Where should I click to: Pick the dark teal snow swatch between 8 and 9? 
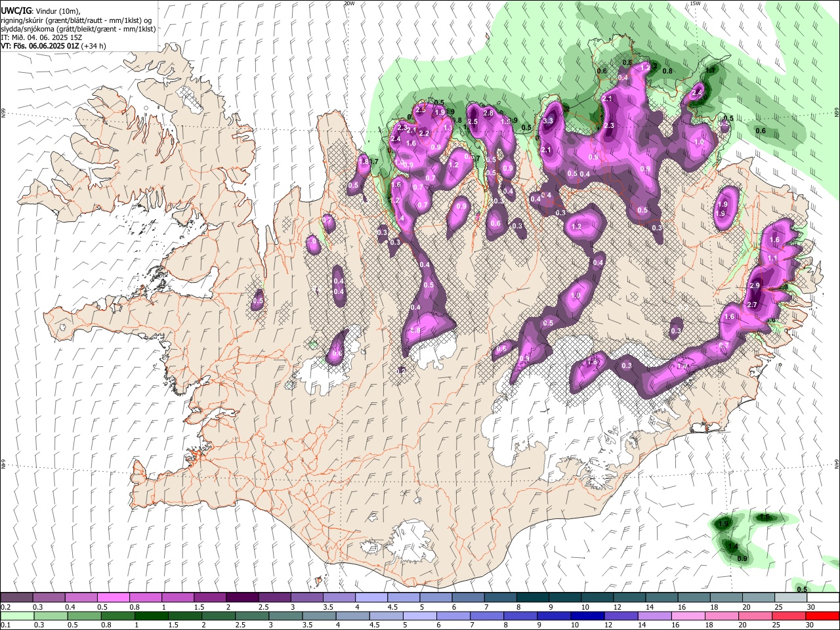tap(533, 598)
